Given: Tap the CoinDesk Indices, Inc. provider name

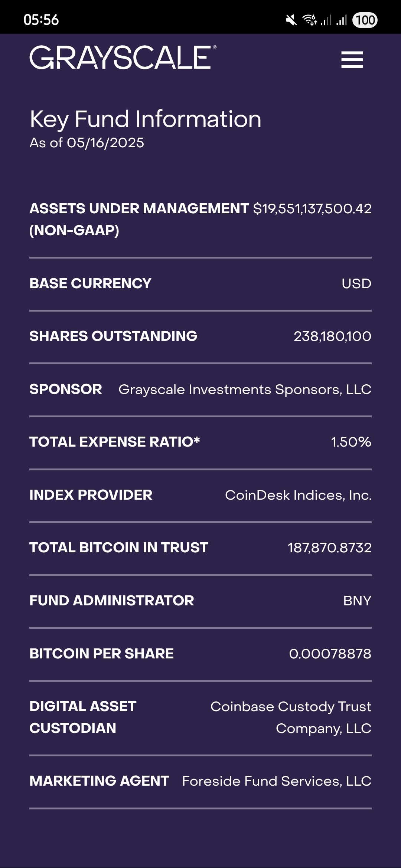Looking at the screenshot, I should [x=298, y=495].
